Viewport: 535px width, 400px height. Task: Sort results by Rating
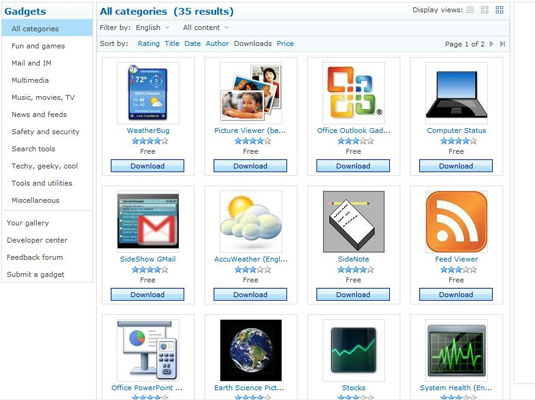coord(148,44)
